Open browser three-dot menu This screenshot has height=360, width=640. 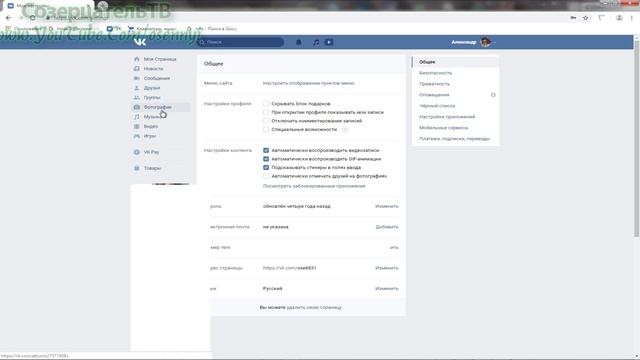632,18
